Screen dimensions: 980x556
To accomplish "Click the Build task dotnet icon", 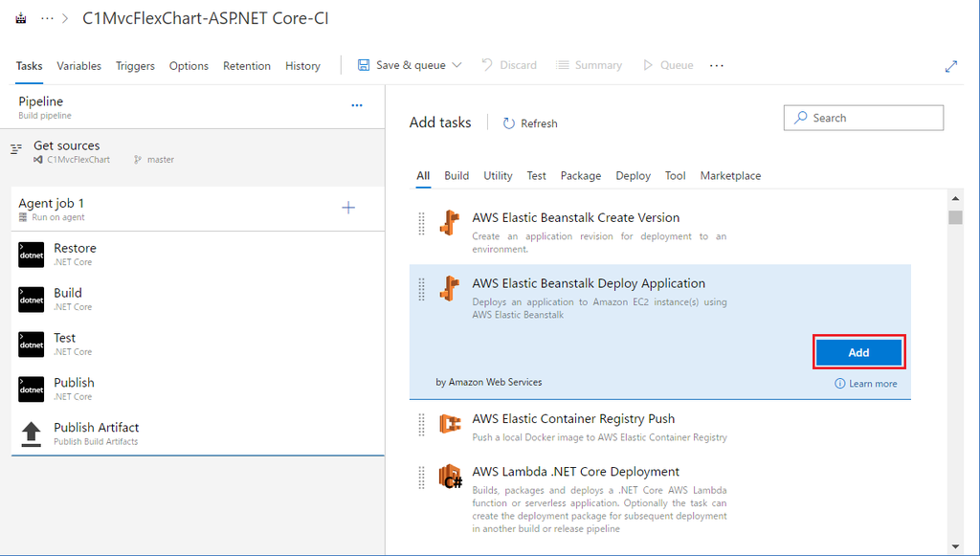I will click(32, 300).
